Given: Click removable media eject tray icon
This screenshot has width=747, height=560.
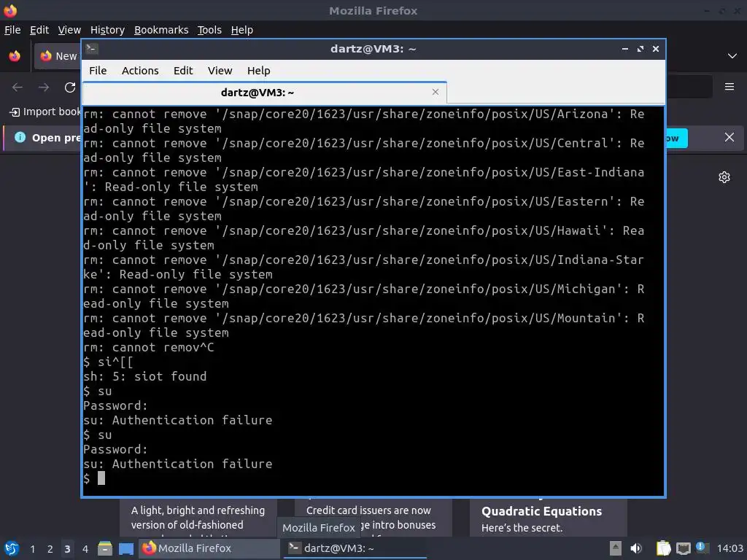Looking at the screenshot, I should point(616,548).
